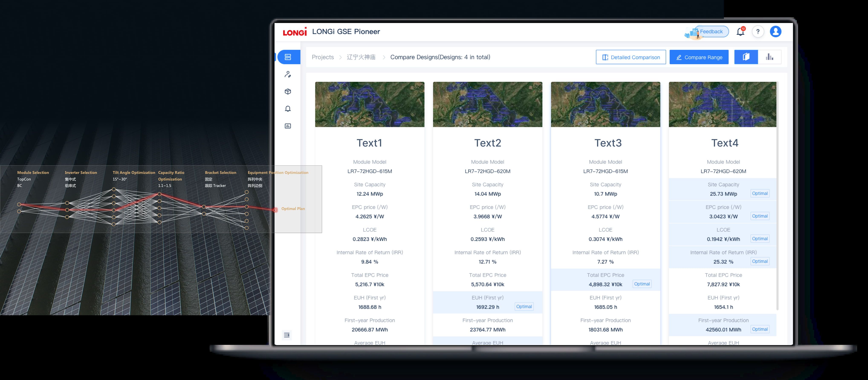Open Detailed Comparison
Image resolution: width=868 pixels, height=380 pixels.
point(631,57)
